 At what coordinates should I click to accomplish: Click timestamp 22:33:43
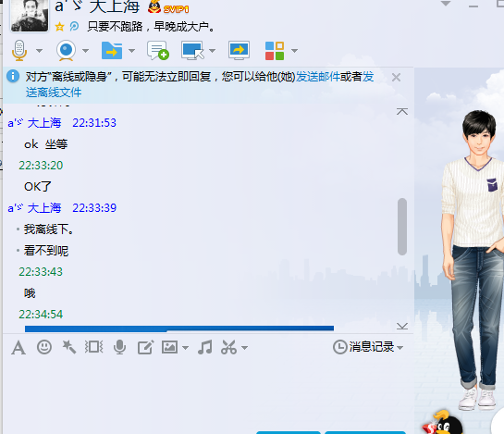pos(41,272)
